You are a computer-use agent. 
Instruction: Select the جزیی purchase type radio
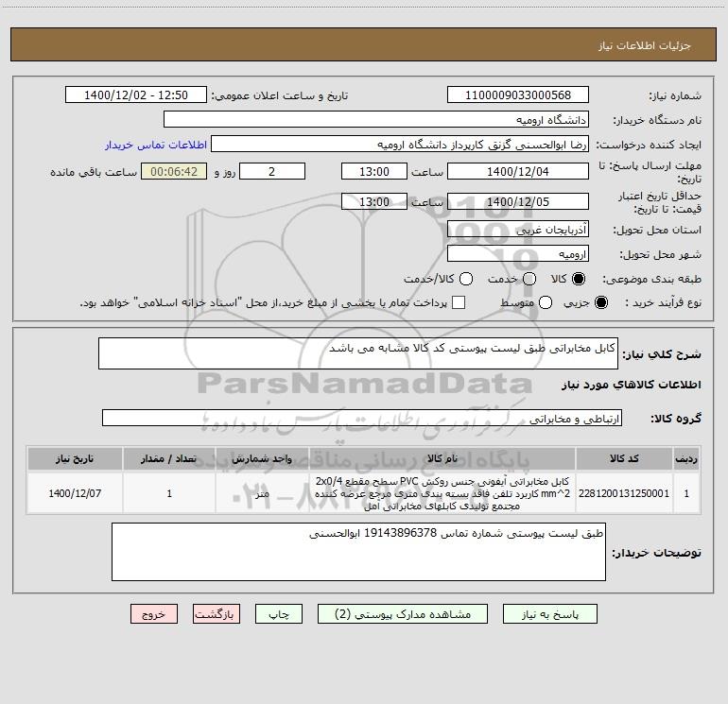(600, 302)
